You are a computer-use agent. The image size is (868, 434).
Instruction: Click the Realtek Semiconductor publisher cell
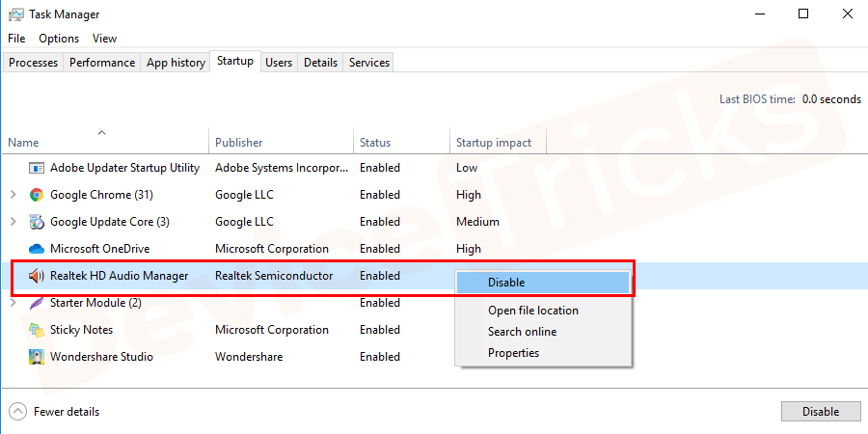[x=274, y=276]
